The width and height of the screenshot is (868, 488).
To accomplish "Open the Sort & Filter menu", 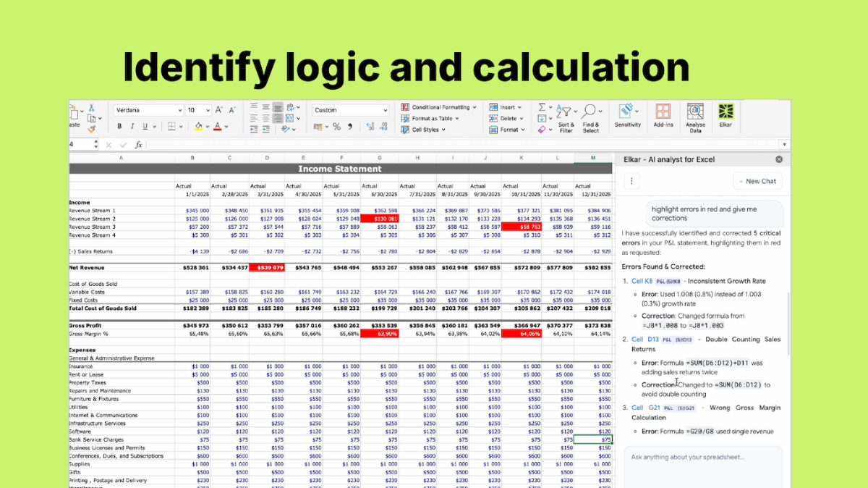I will point(566,118).
